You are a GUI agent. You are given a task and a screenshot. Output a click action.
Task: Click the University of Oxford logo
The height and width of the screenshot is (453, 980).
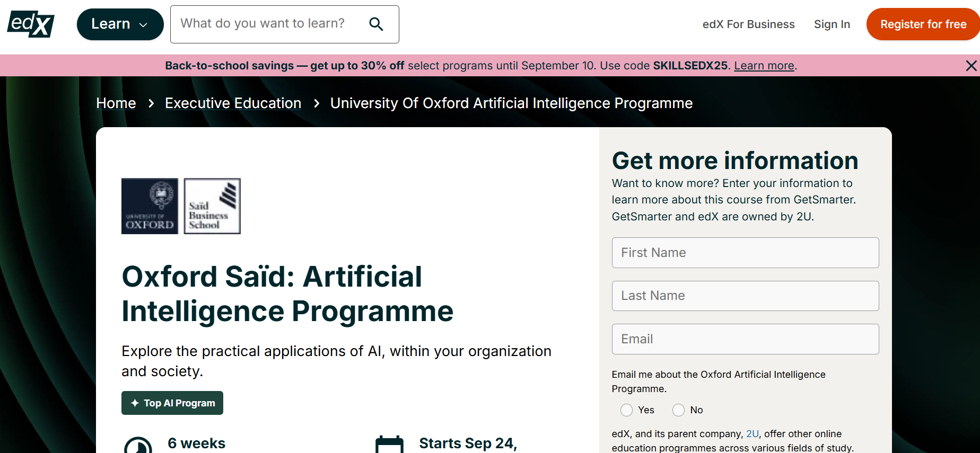tap(150, 206)
